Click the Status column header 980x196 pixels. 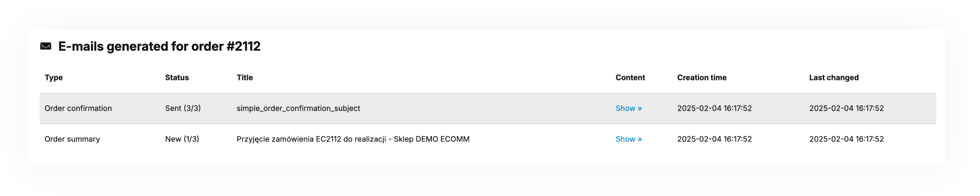(177, 78)
